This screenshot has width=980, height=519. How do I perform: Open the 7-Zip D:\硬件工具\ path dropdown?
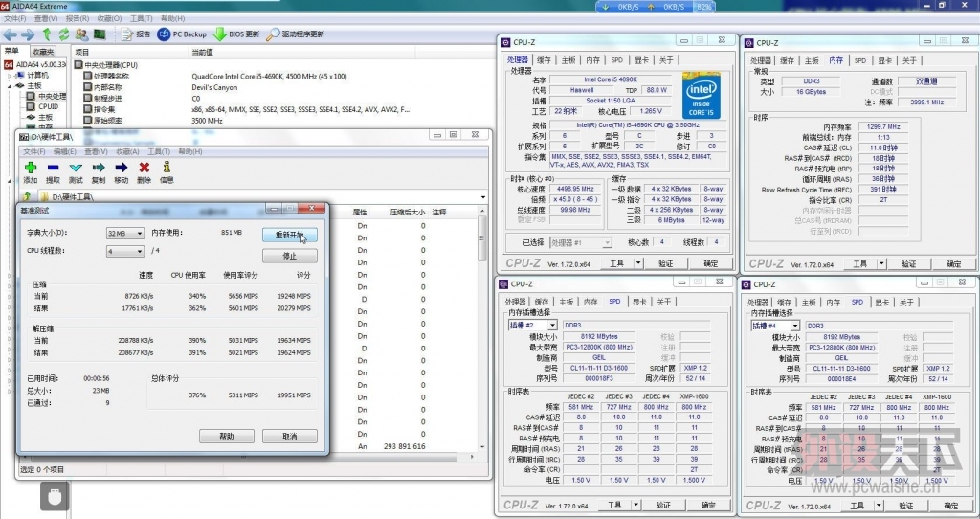(x=483, y=197)
